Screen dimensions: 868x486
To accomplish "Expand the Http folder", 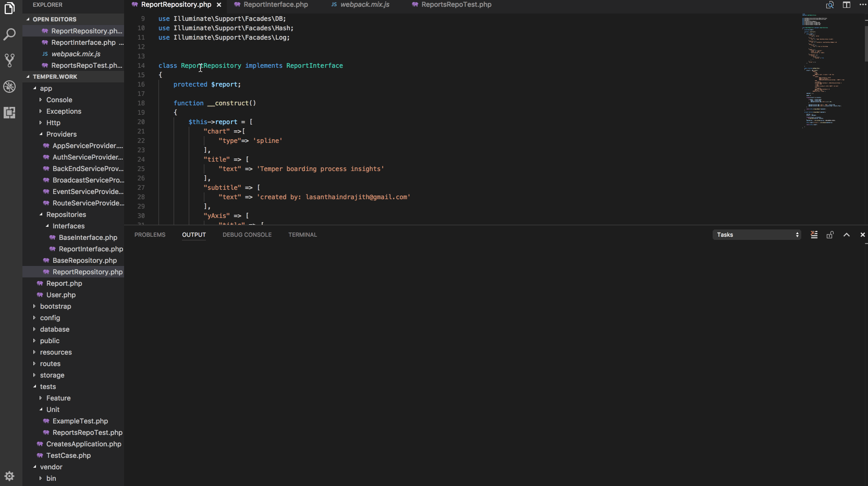I will pyautogui.click(x=73, y=123).
